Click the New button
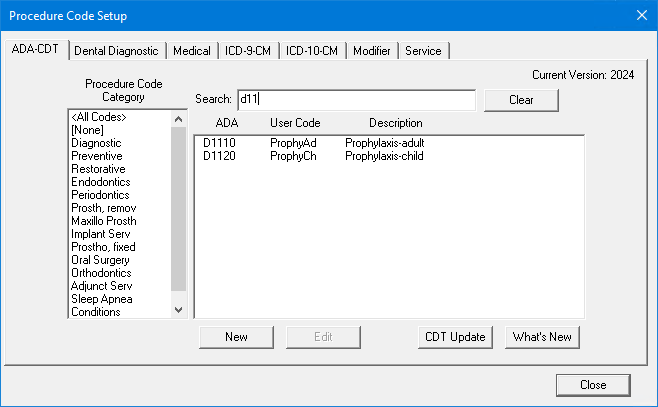This screenshot has height=407, width=658. [236, 337]
